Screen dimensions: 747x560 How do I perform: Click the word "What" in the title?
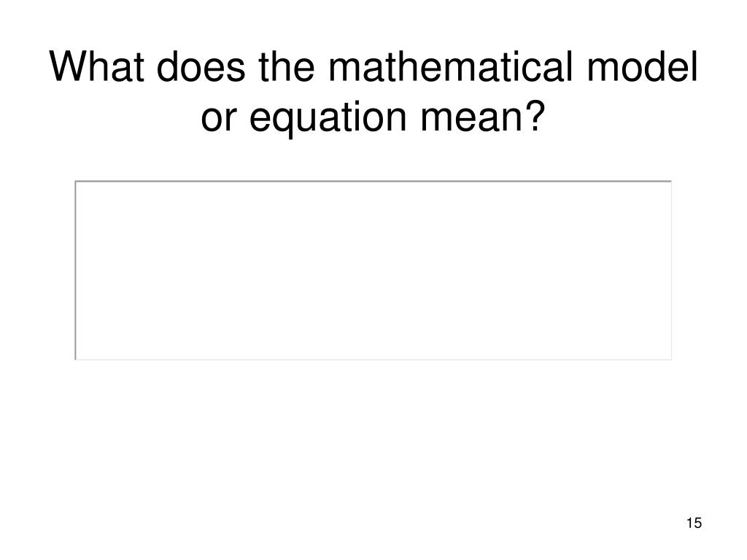point(97,66)
